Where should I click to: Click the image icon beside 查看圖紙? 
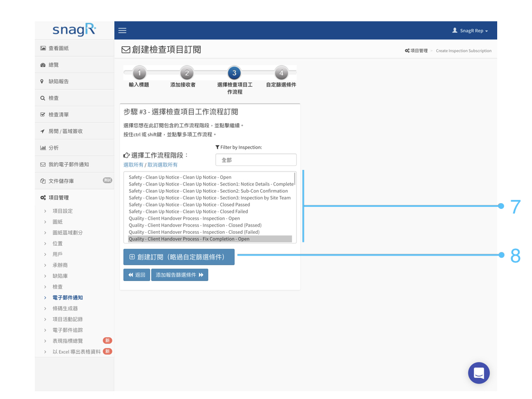pyautogui.click(x=43, y=48)
